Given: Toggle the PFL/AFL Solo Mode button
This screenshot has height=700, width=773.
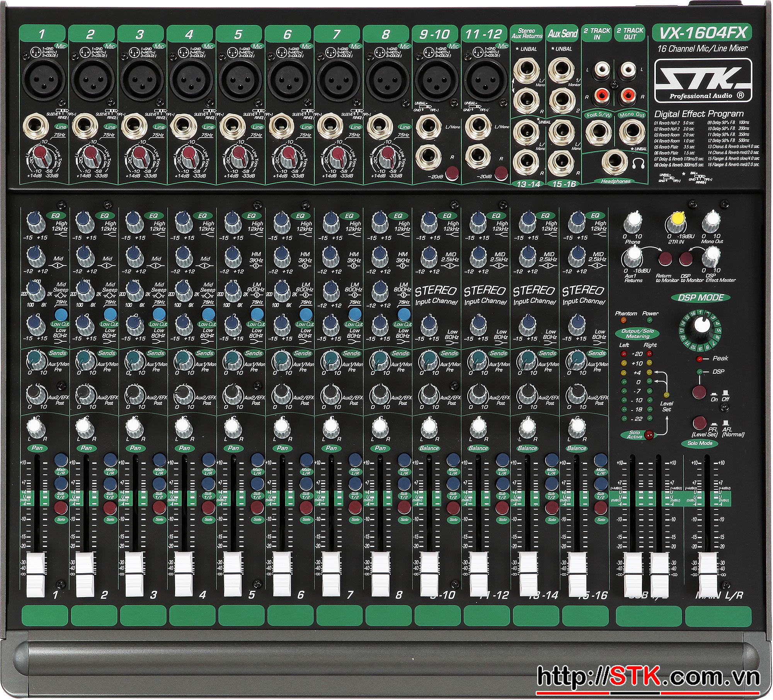Looking at the screenshot, I should point(698,422).
